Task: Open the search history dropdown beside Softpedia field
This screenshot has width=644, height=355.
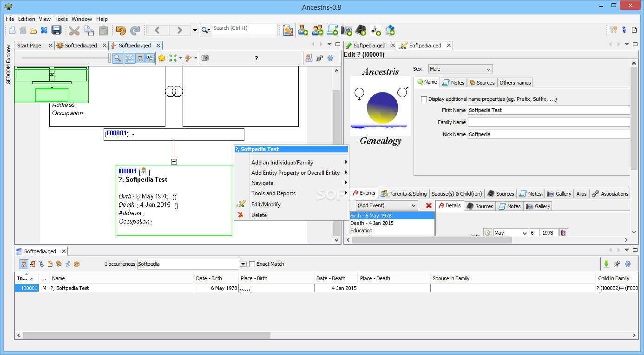Action: coord(243,264)
